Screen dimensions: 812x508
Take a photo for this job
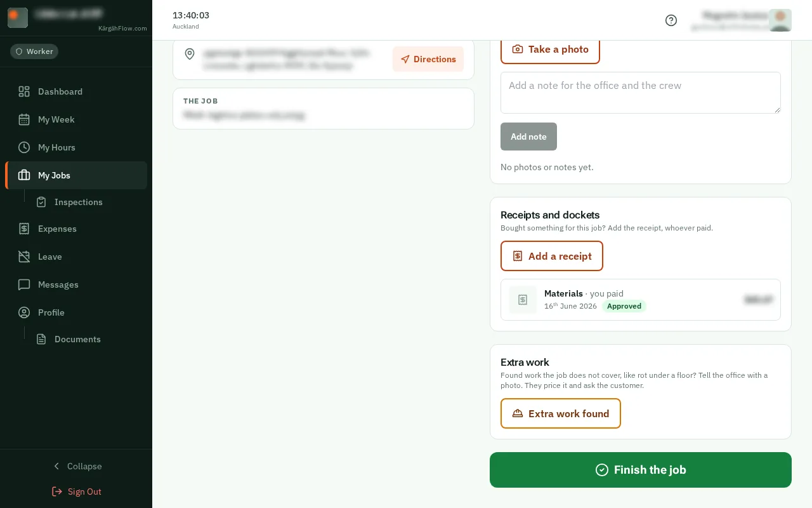coord(550,49)
